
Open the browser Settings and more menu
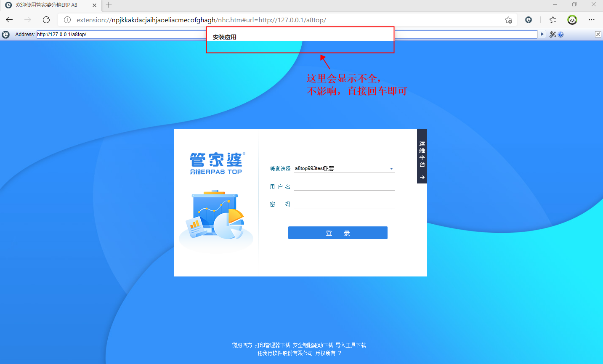click(592, 20)
